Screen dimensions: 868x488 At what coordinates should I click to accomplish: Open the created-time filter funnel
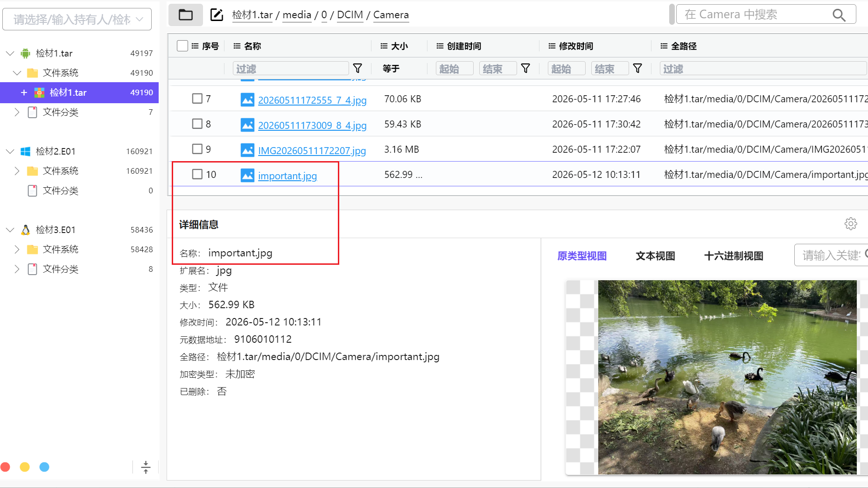coord(525,69)
